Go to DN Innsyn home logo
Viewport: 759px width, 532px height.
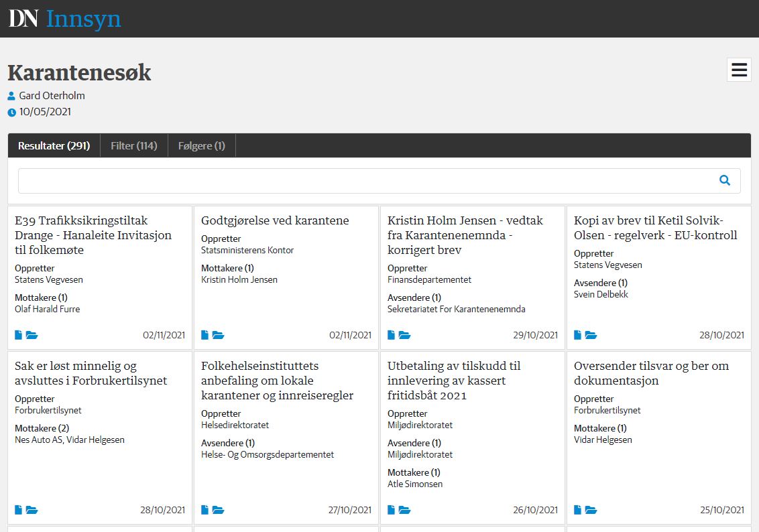click(65, 19)
